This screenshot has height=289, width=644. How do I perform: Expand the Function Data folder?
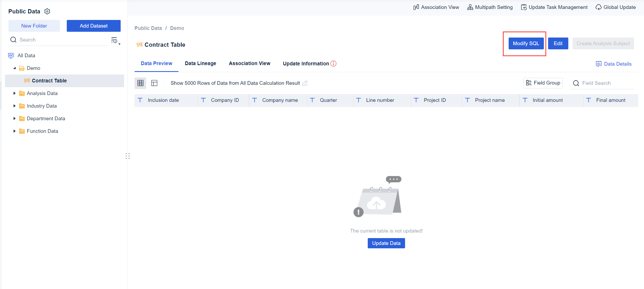pyautogui.click(x=14, y=131)
